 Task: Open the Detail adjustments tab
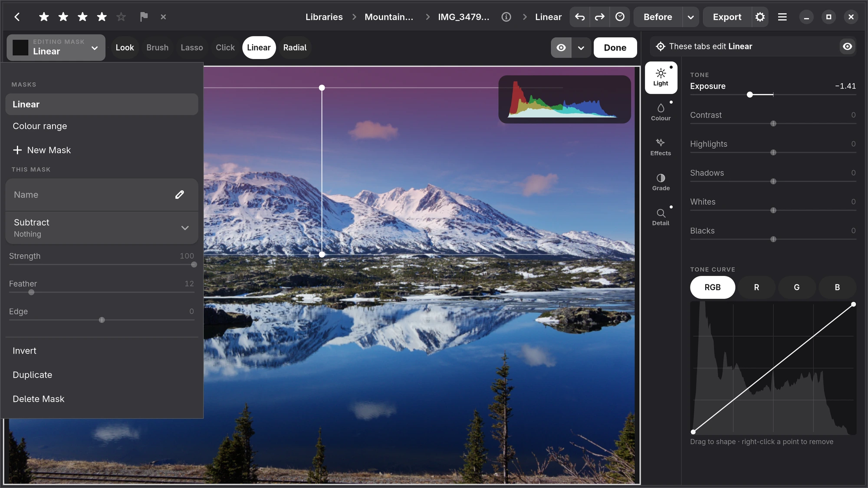pos(661,217)
